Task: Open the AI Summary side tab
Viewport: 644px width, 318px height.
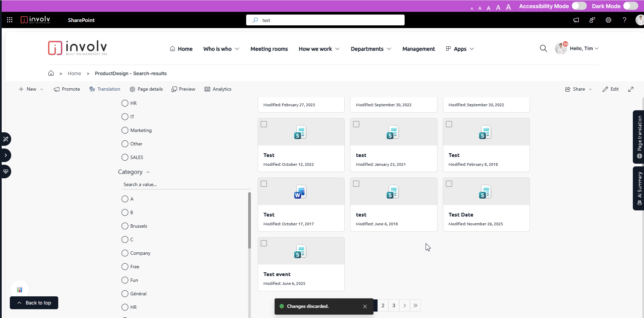Action: (x=639, y=188)
